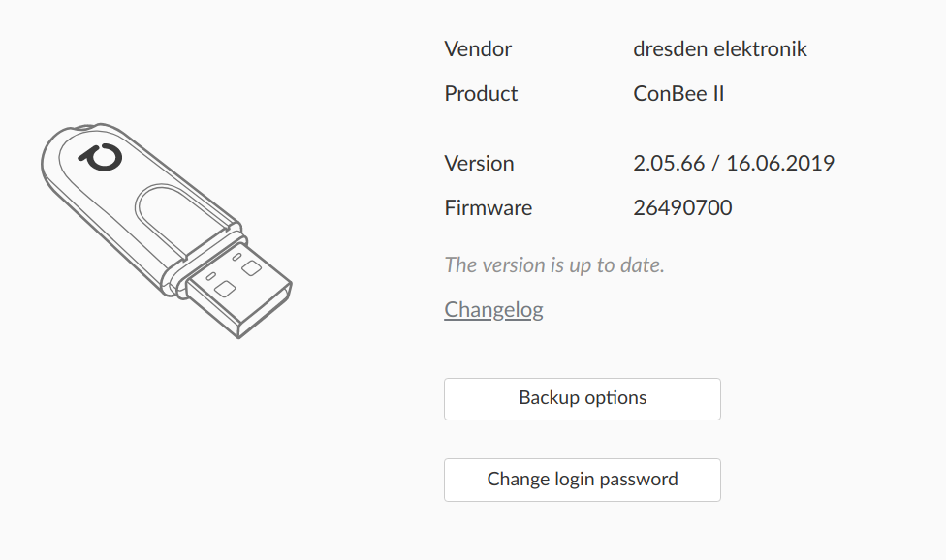Image resolution: width=946 pixels, height=560 pixels.
Task: Click the product name ConBee II
Action: click(679, 93)
